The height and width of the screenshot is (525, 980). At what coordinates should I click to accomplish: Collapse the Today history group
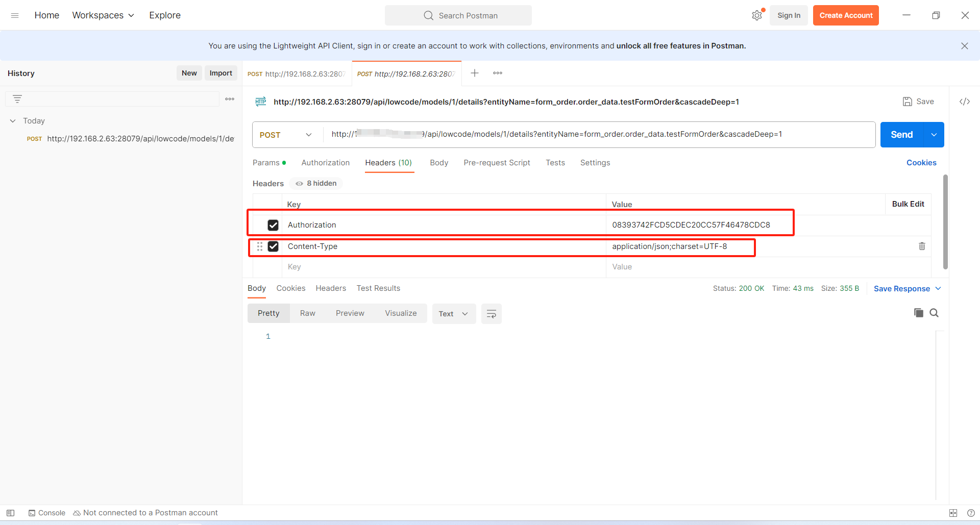(13, 121)
